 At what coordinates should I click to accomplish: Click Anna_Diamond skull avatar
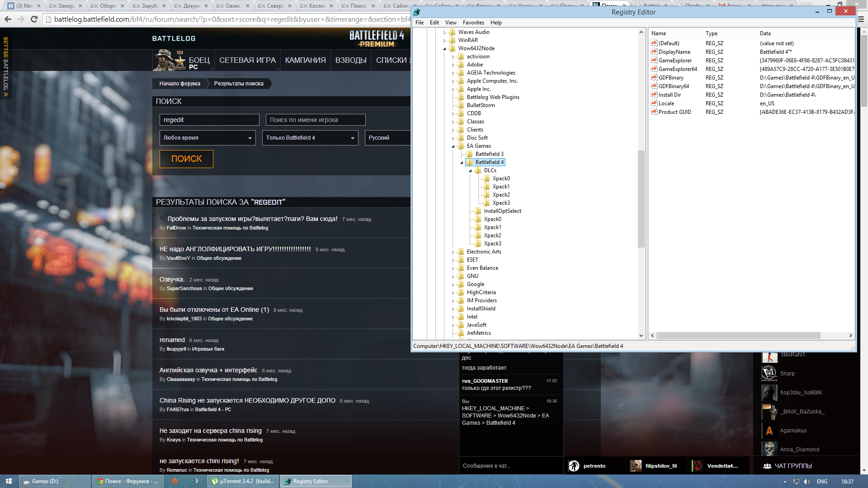tap(769, 449)
